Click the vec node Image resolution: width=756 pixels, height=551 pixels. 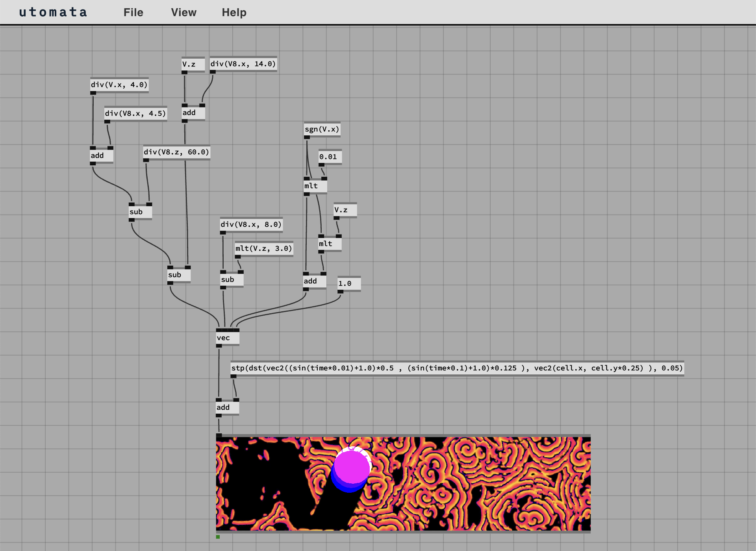[227, 338]
